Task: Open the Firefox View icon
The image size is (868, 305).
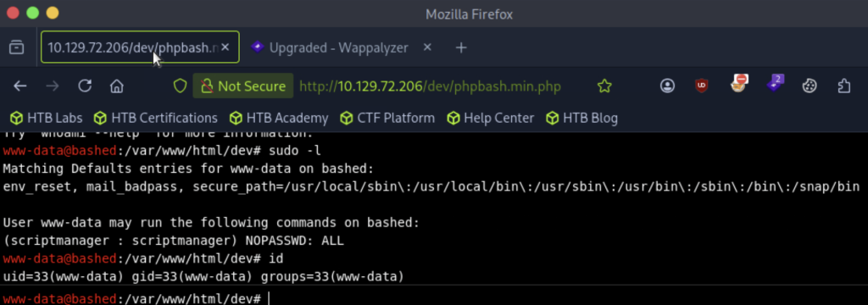Action: (17, 47)
